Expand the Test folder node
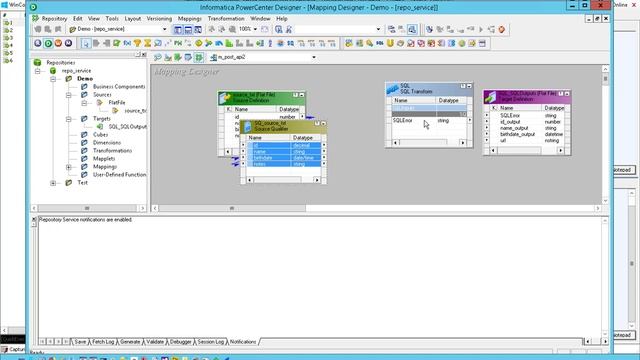 (x=53, y=183)
